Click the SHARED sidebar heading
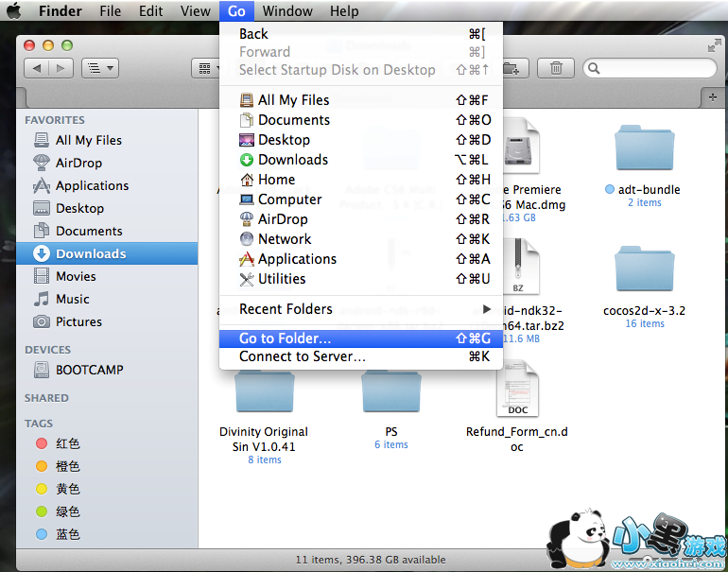The image size is (728, 572). pos(46,398)
